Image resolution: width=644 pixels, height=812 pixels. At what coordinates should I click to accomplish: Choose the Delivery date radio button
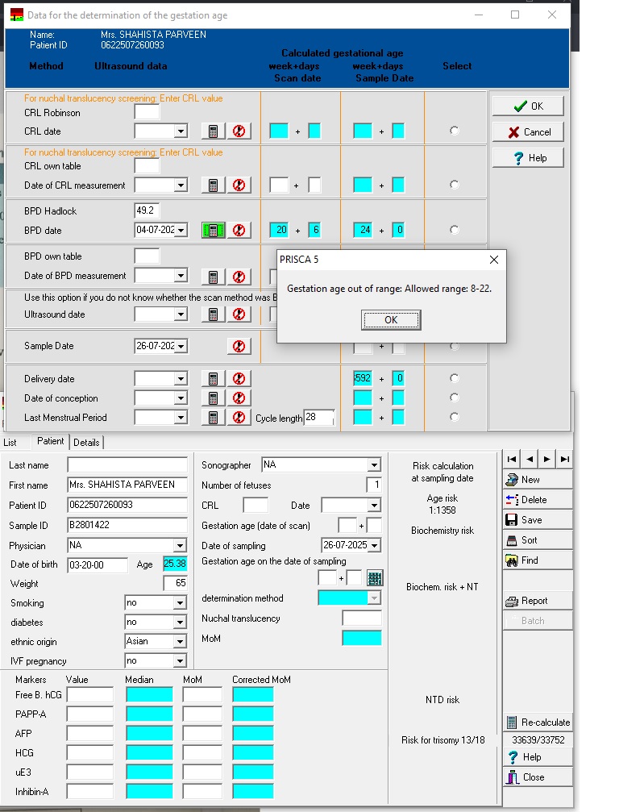(x=455, y=378)
